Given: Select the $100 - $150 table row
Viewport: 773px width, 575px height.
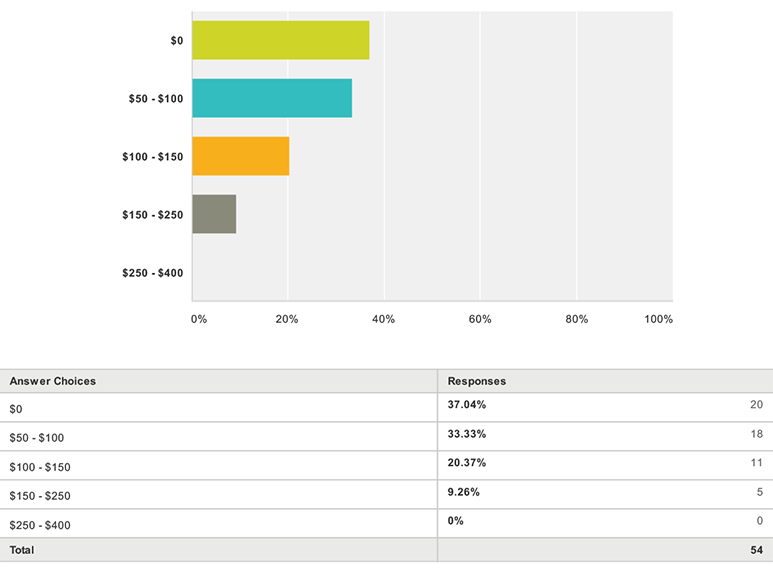Looking at the screenshot, I should coord(386,466).
